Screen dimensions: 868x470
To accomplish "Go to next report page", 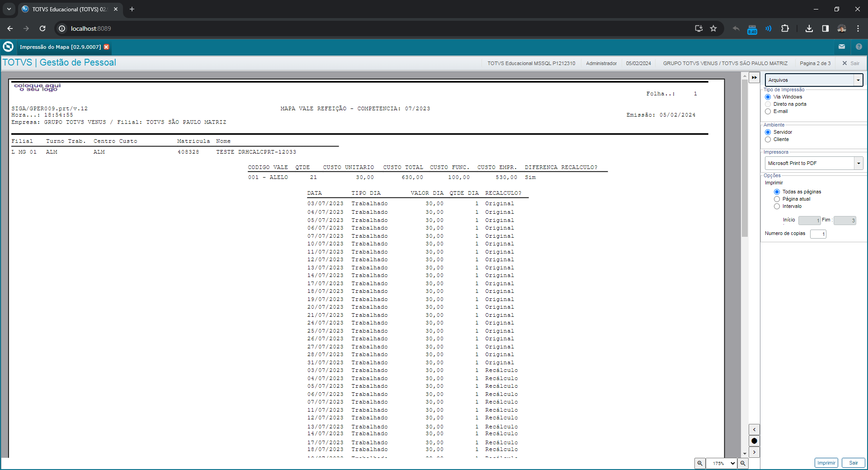I will pyautogui.click(x=754, y=452).
